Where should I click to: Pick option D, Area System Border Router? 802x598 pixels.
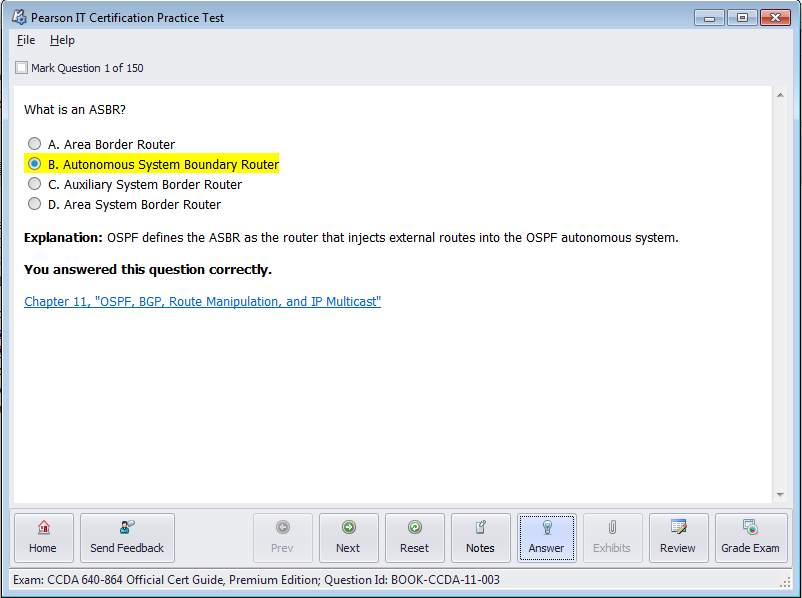[x=34, y=204]
